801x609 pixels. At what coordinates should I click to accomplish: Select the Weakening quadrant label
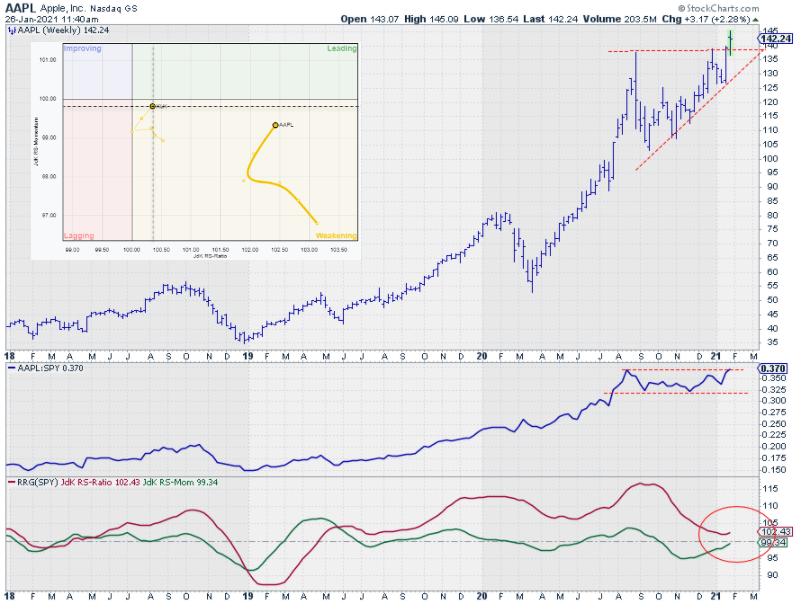[x=336, y=236]
